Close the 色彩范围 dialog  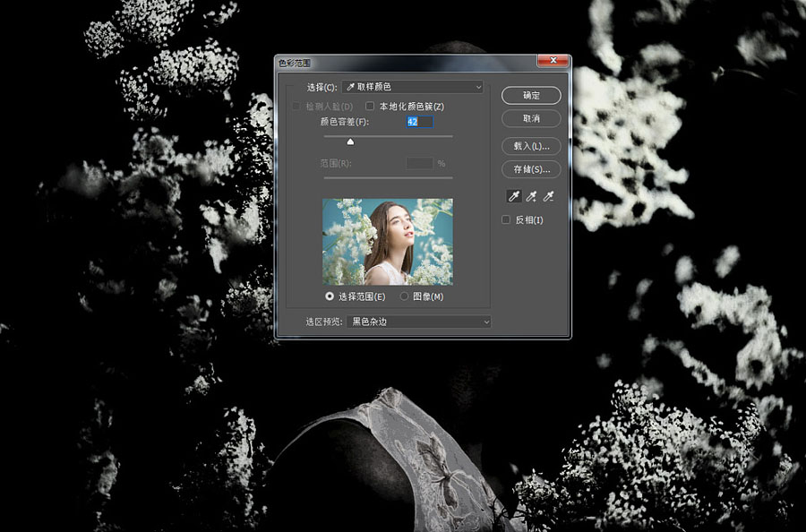553,61
